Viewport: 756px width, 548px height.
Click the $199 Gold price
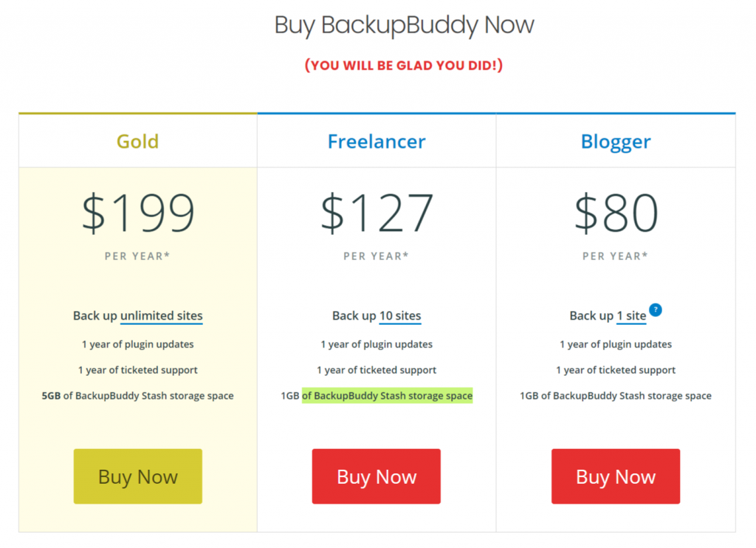click(138, 213)
